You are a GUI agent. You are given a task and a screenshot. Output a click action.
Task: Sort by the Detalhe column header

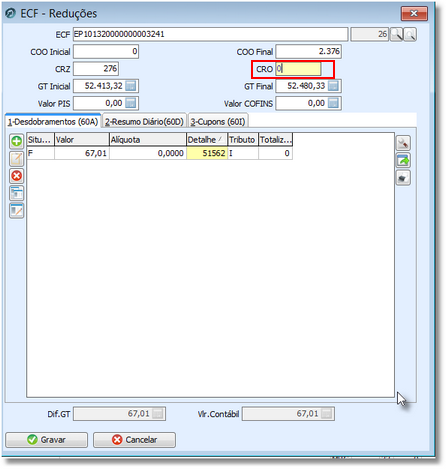point(207,139)
